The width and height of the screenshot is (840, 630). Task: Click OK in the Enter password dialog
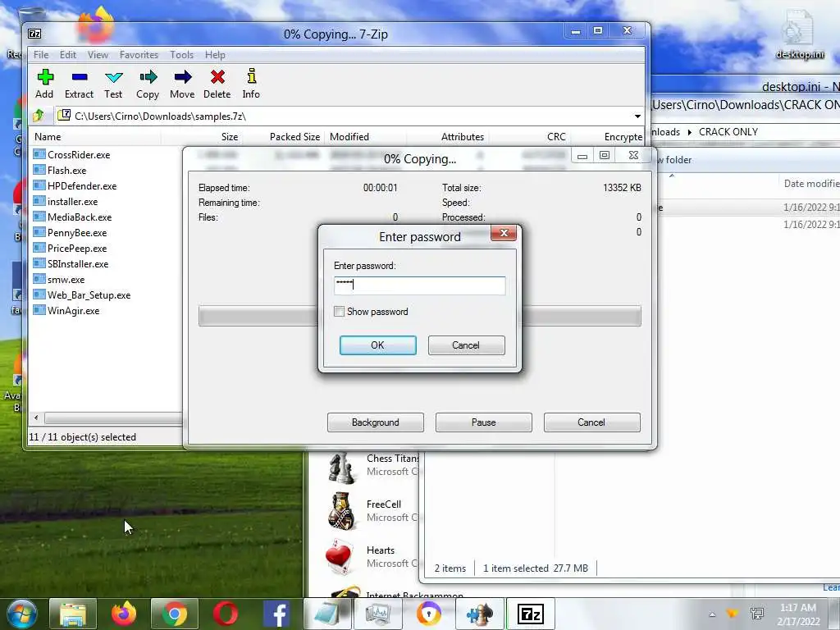377,345
